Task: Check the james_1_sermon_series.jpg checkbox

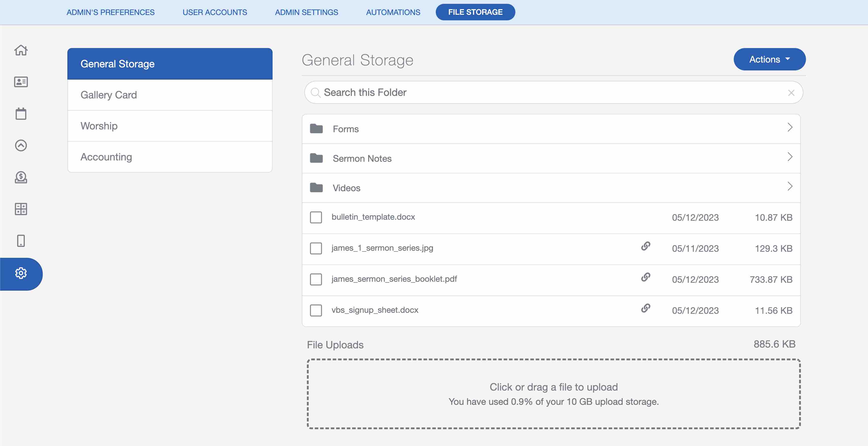Action: [316, 248]
